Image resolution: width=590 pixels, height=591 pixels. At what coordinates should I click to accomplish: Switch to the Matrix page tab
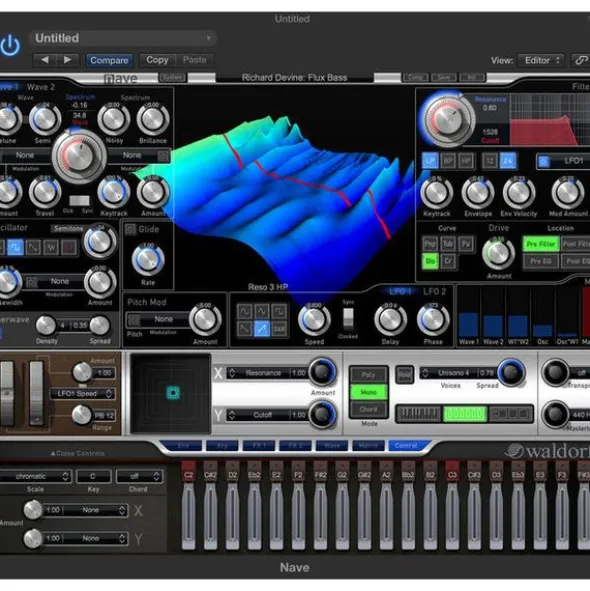coord(368,446)
